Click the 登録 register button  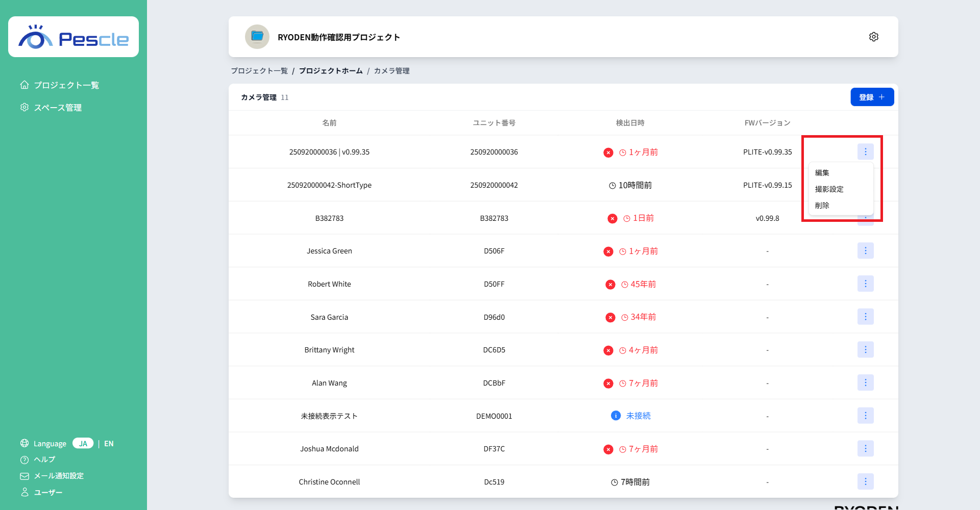[x=872, y=97]
